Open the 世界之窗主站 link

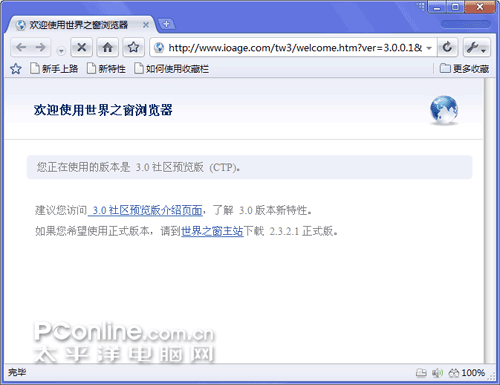pos(212,231)
